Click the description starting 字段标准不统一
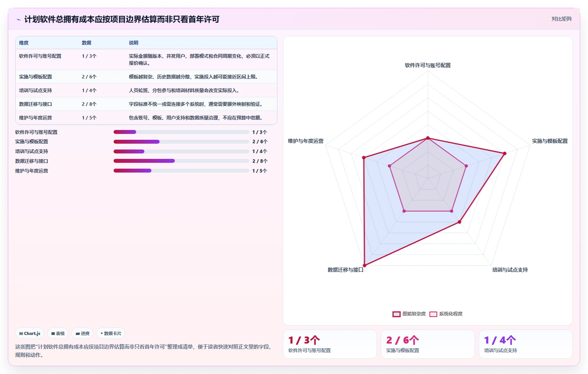 (x=196, y=104)
